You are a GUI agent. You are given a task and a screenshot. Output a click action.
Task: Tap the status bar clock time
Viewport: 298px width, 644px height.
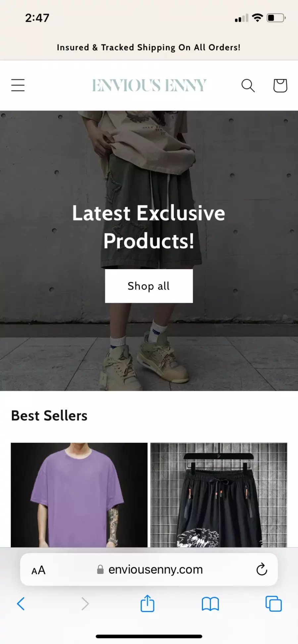(37, 18)
